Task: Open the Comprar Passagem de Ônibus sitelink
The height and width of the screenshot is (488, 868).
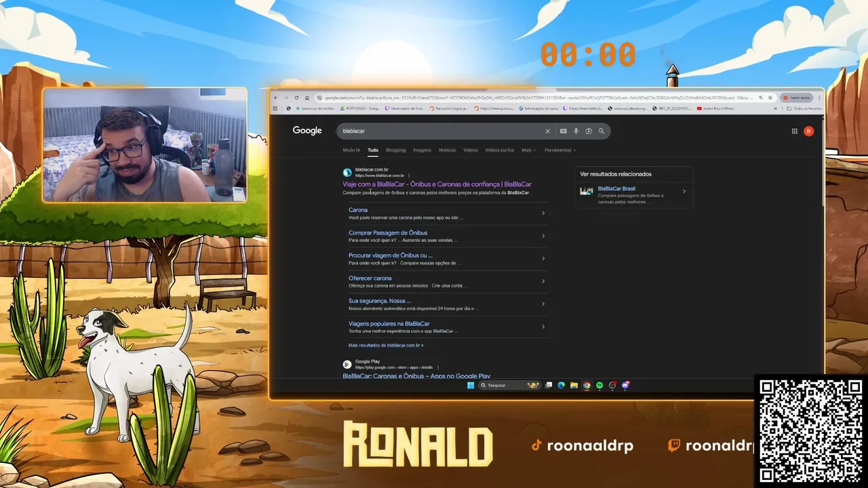Action: click(388, 232)
